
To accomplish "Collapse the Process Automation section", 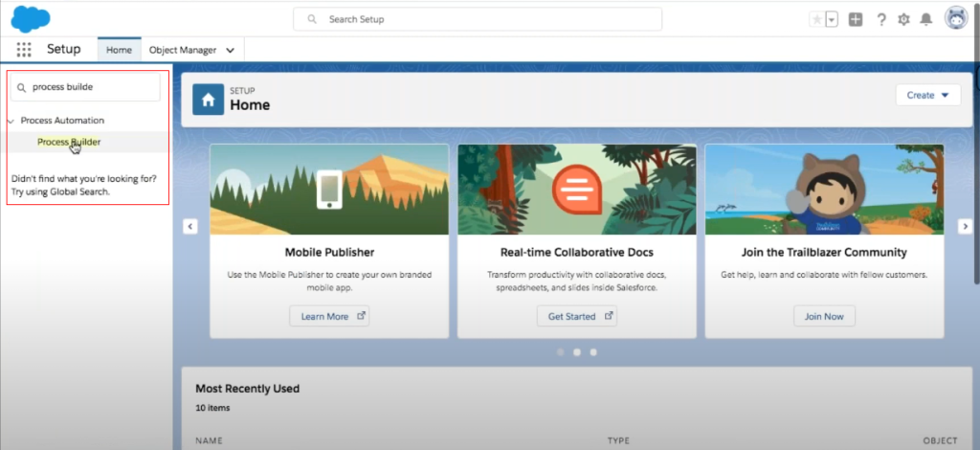I will [x=11, y=121].
